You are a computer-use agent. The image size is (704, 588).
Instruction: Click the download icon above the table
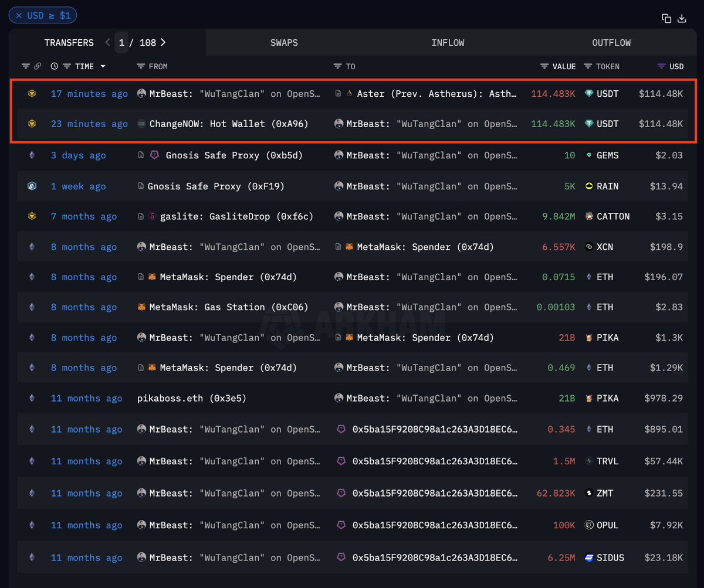(x=682, y=18)
